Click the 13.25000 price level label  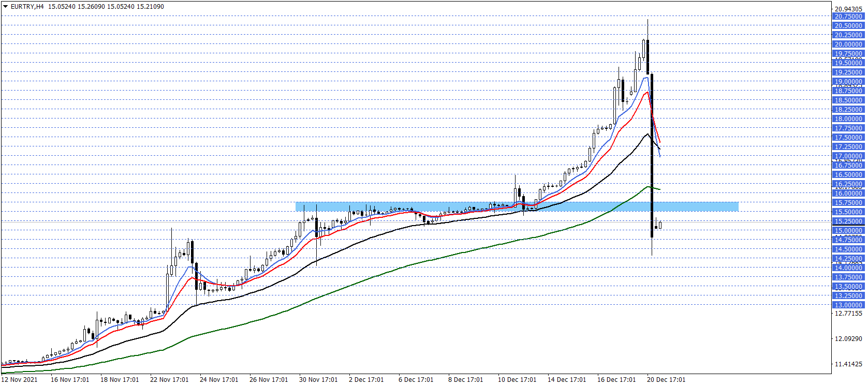[848, 296]
